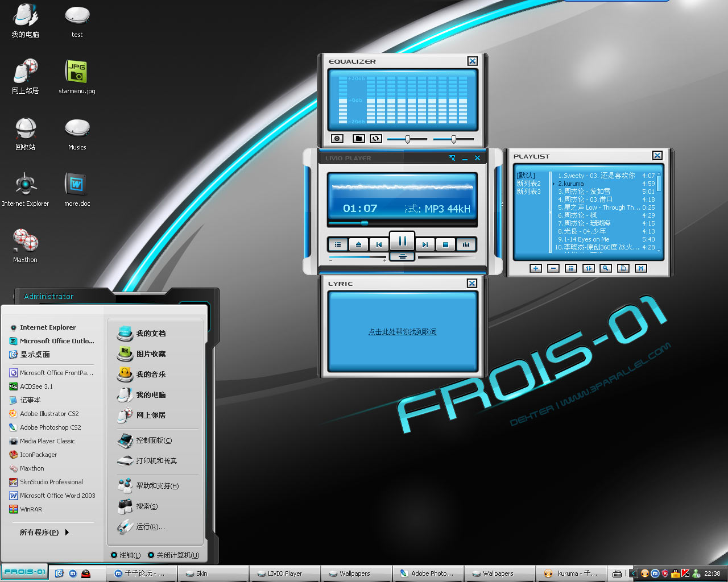Stop playback in Livio Player

(x=445, y=244)
